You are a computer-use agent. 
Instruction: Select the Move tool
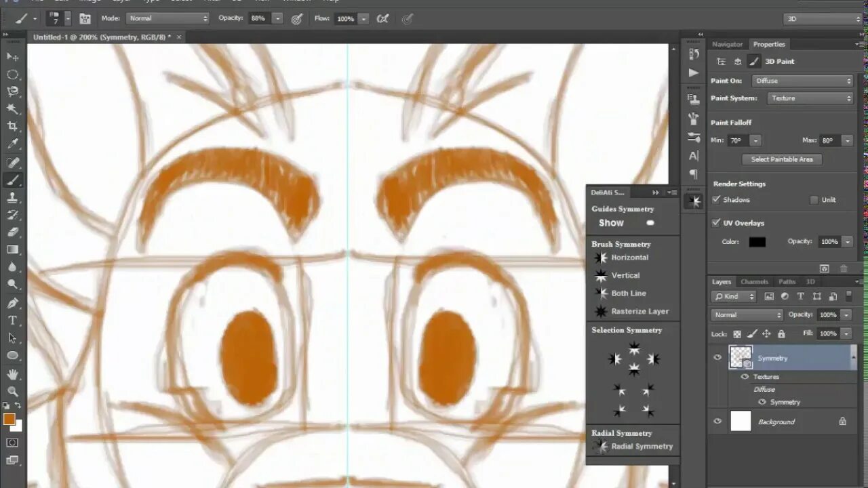pyautogui.click(x=12, y=56)
